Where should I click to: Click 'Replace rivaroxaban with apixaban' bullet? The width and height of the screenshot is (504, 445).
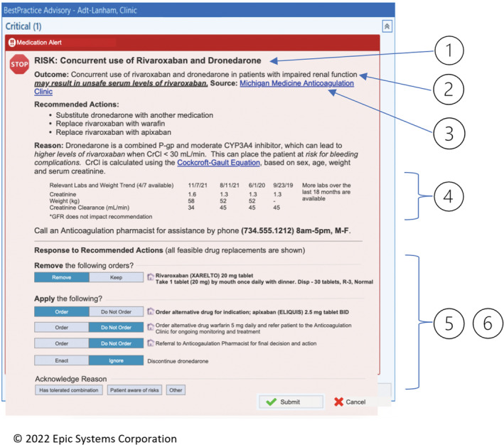click(114, 132)
